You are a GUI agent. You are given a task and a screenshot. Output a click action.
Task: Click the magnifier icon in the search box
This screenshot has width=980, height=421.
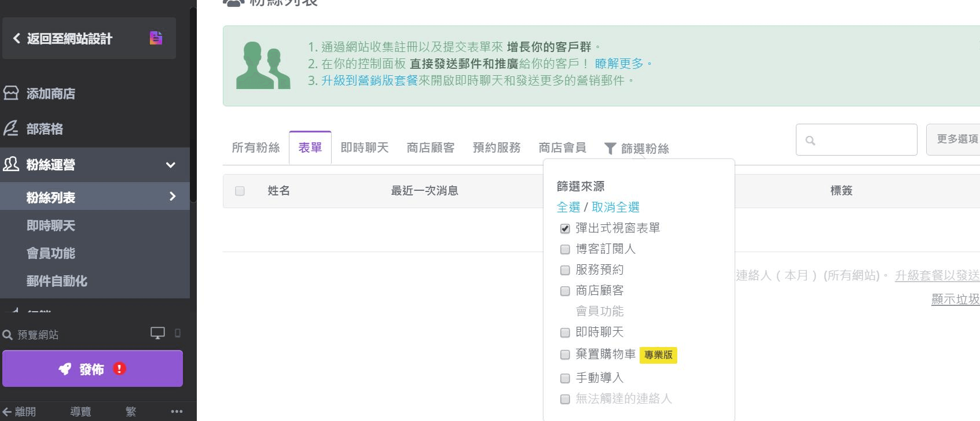pyautogui.click(x=810, y=141)
